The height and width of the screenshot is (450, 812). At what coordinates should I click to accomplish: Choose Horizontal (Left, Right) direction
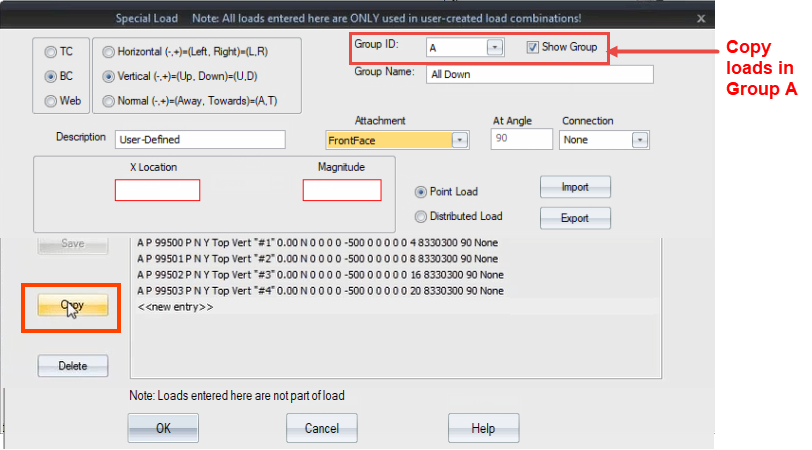tap(108, 52)
